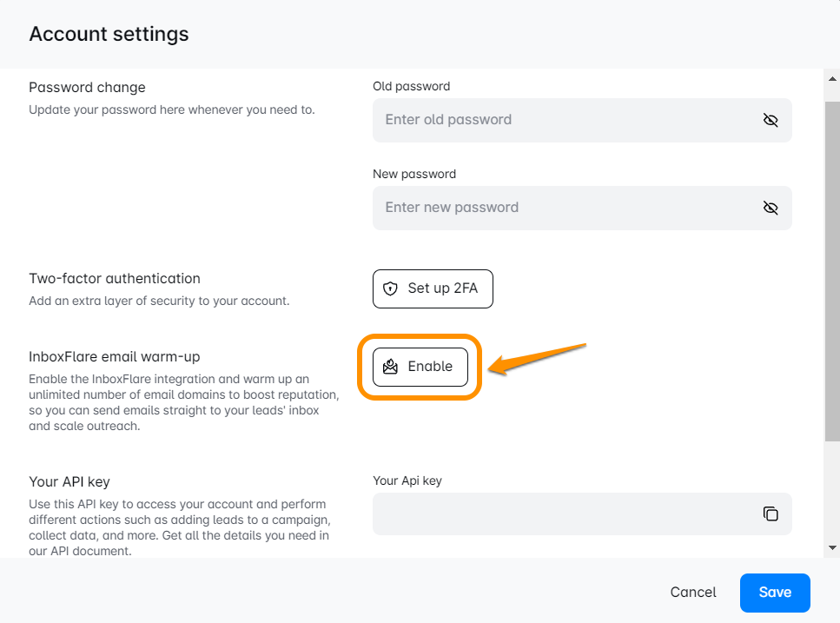Screen dimensions: 840x623
Task: Click the vertical scrollbar thumb
Action: (832, 269)
